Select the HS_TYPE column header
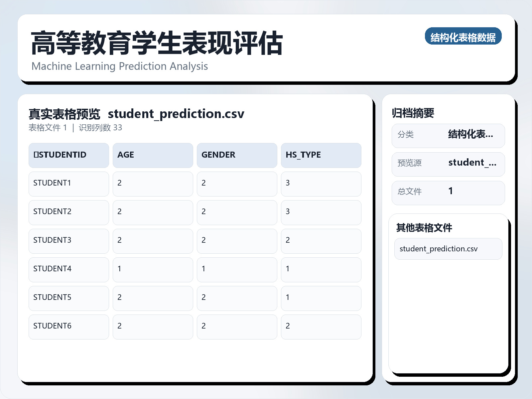 point(303,155)
